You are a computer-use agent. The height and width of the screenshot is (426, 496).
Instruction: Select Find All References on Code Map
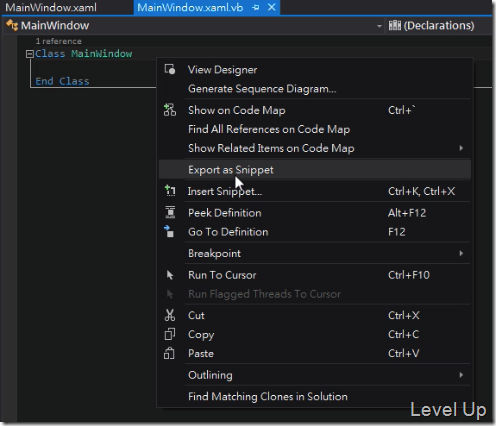tap(315, 129)
